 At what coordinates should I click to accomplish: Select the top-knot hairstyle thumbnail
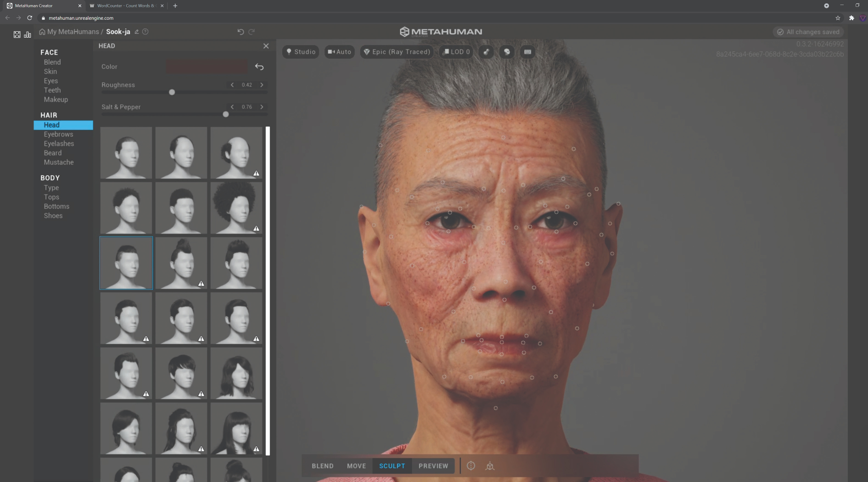point(181,263)
